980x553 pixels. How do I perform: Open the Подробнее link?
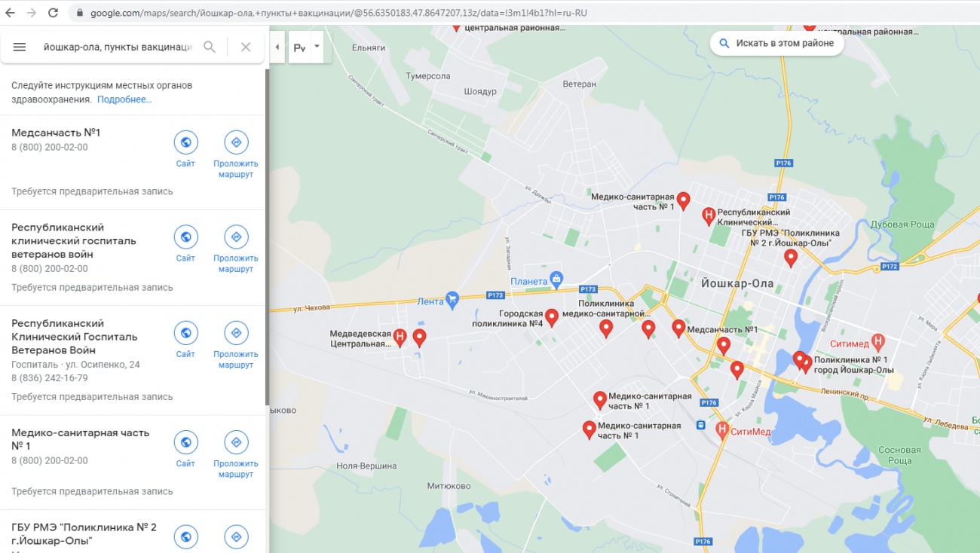point(124,99)
